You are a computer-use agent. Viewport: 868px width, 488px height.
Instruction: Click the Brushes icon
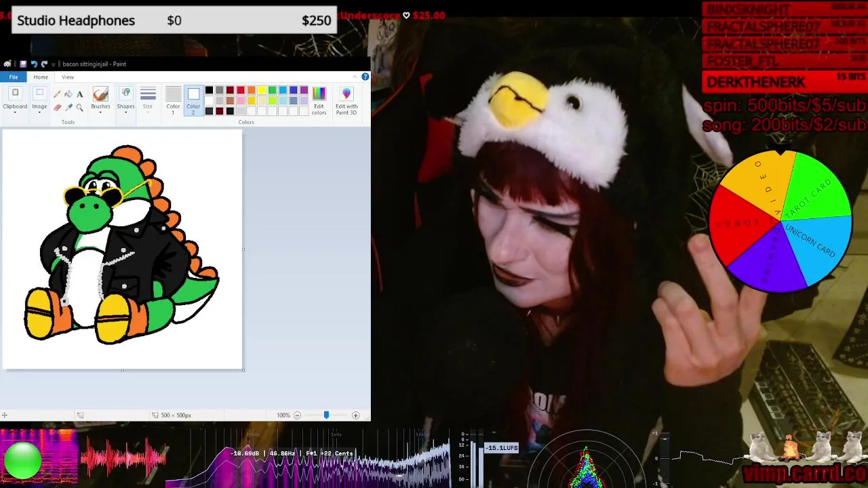click(x=100, y=94)
